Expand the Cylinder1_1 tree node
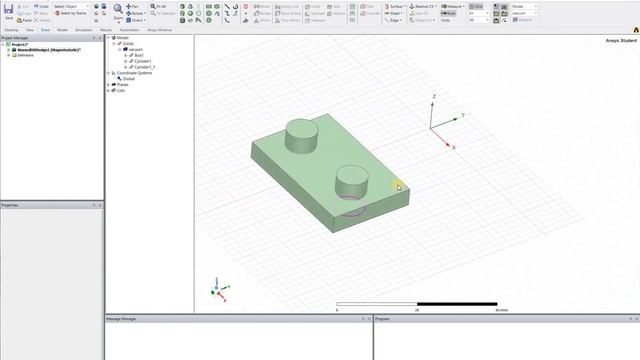This screenshot has width=640, height=360. [125, 67]
